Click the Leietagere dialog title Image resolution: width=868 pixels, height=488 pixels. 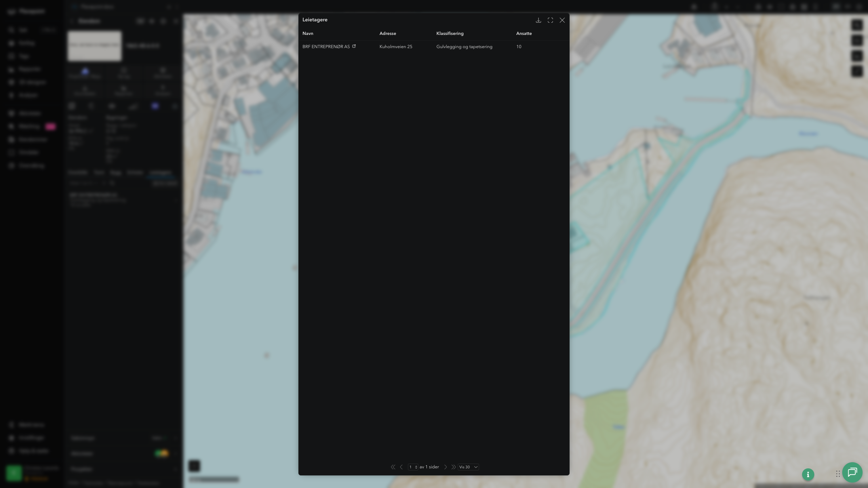click(315, 20)
